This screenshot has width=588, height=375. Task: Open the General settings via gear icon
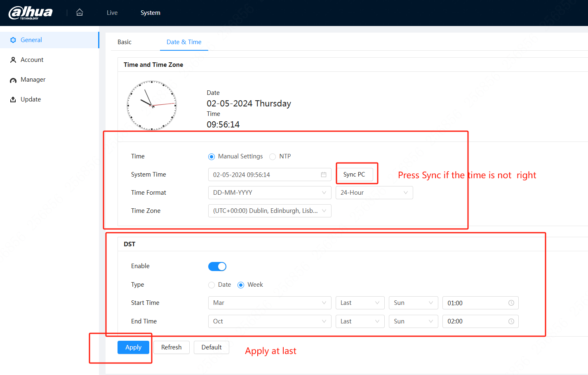14,40
